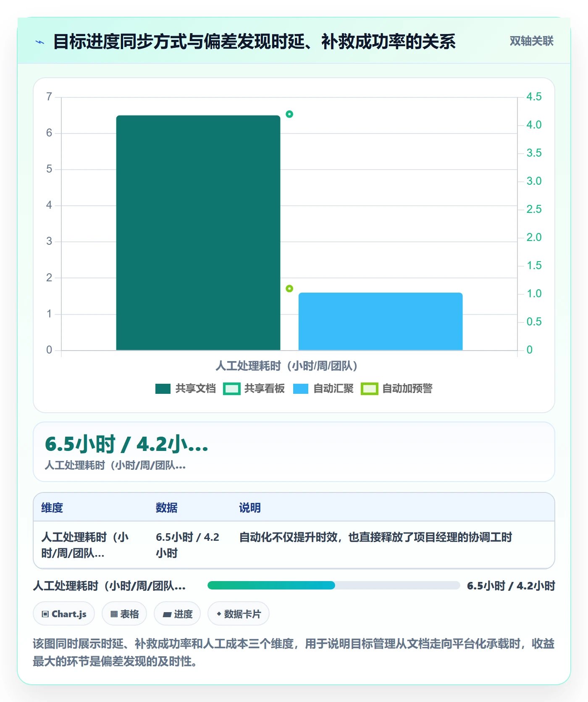
Task: Click the bar icon in the 进度 chip
Action: (167, 615)
